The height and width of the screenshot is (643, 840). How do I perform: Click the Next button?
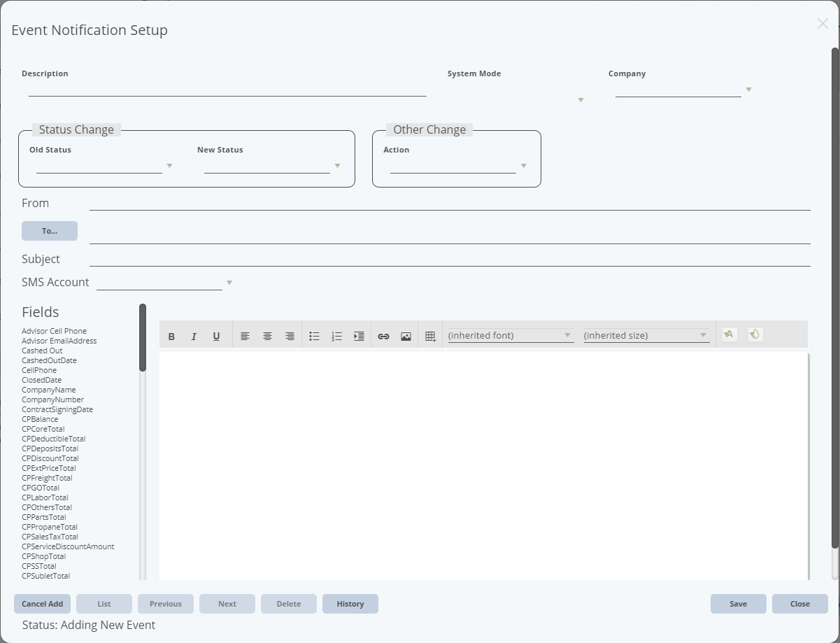[x=227, y=604]
